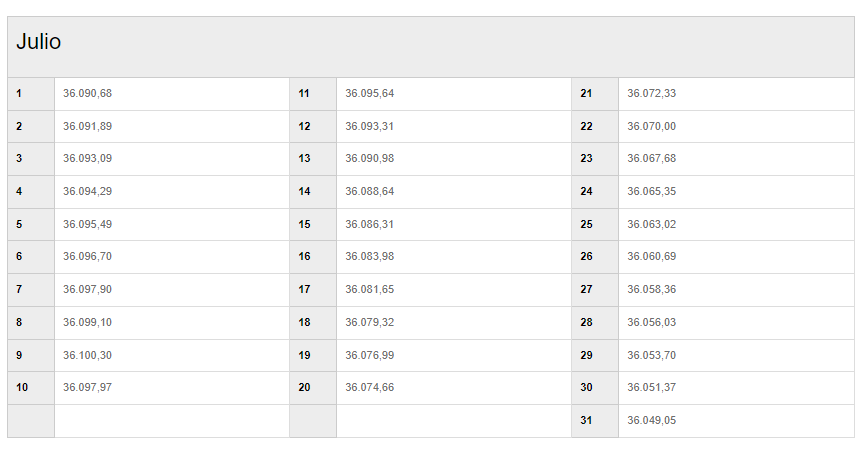The image size is (866, 453).
Task: Select the day 13 value 36.090,98
Action: pyautogui.click(x=369, y=159)
